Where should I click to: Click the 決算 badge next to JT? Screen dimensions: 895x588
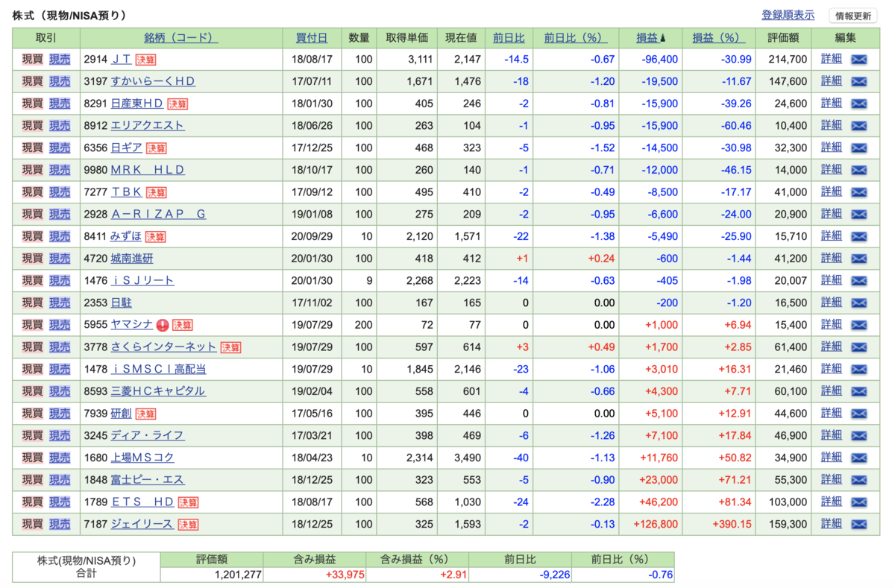pos(145,60)
